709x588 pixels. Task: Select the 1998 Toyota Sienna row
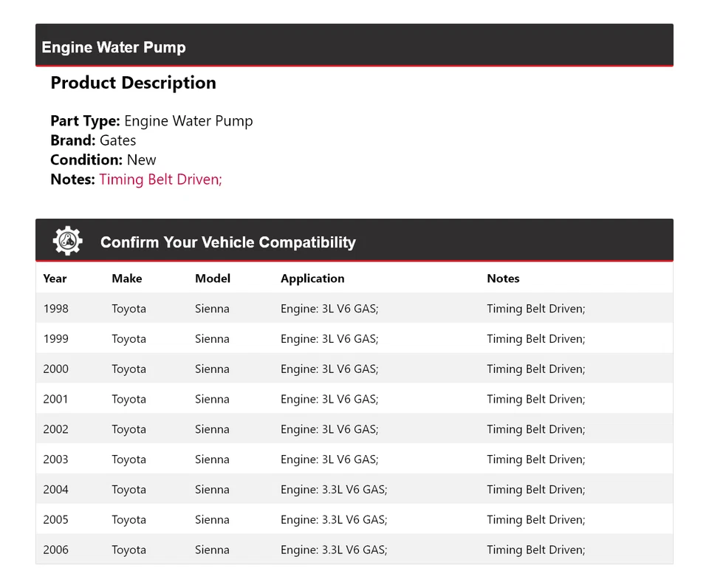(354, 309)
